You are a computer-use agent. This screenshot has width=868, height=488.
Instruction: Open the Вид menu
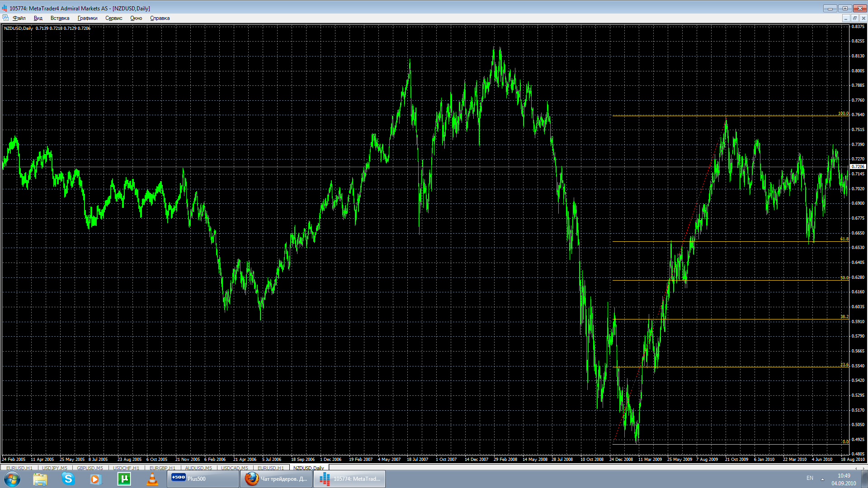[38, 18]
